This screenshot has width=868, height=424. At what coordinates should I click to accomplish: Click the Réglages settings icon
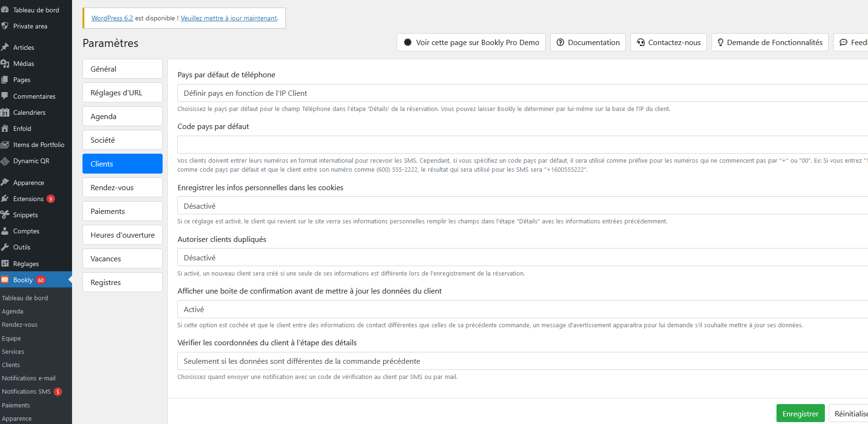pyautogui.click(x=5, y=264)
